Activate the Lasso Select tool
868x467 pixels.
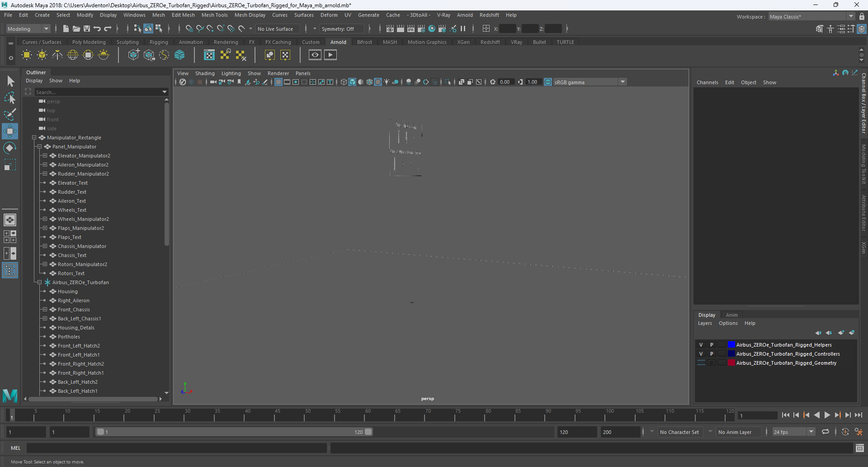10,98
